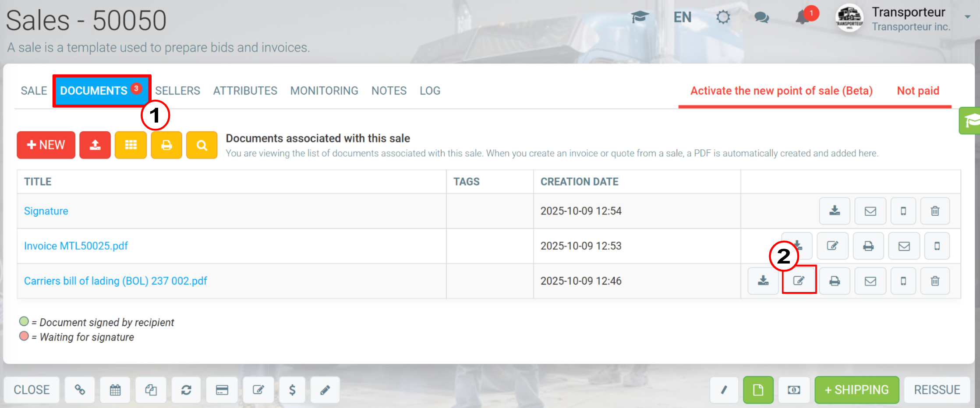Email the Signature document
Viewport: 980px width, 408px height.
(x=870, y=211)
